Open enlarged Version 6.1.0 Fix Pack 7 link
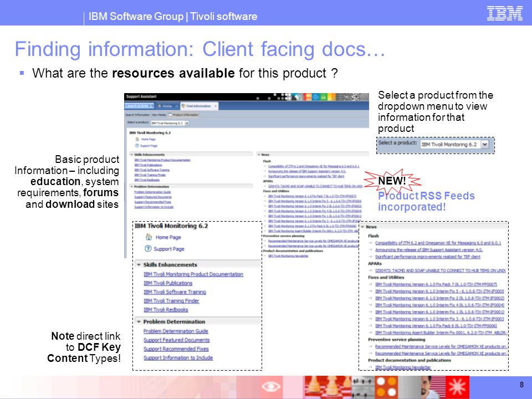 pos(436,284)
